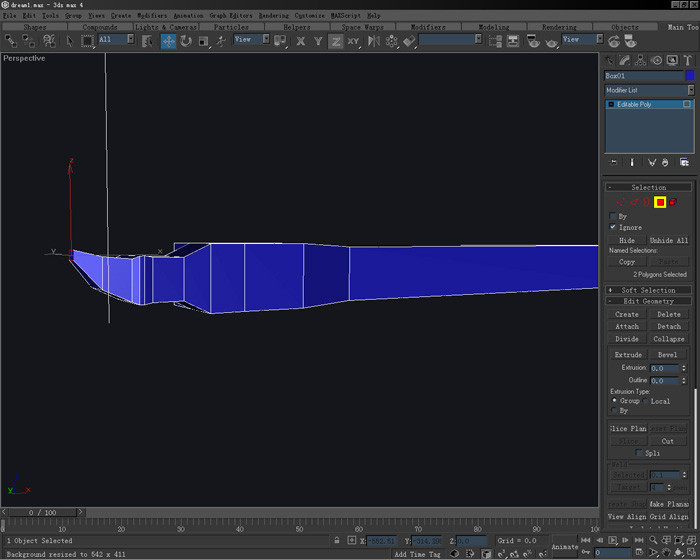
Task: Activate the Select Object arrow tool
Action: (x=70, y=41)
